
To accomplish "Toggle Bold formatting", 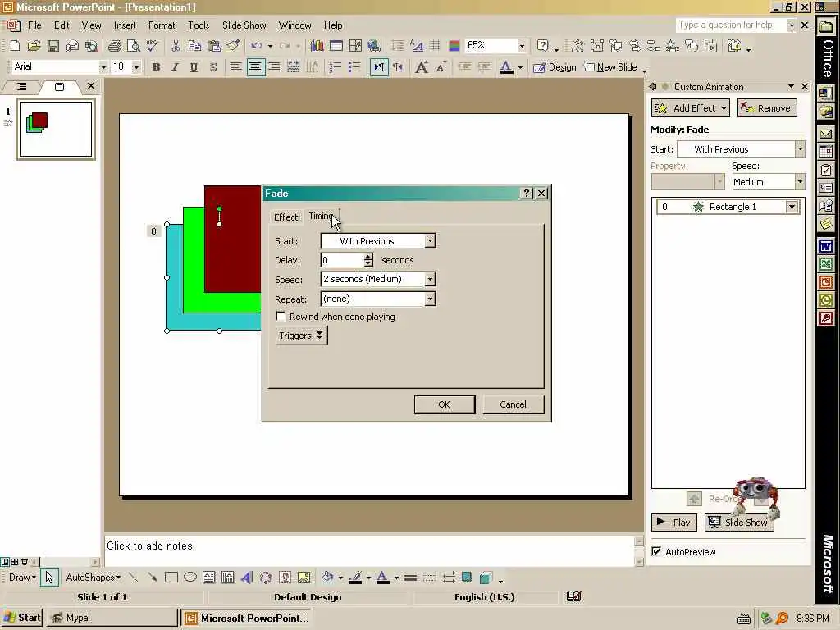I will pyautogui.click(x=156, y=67).
